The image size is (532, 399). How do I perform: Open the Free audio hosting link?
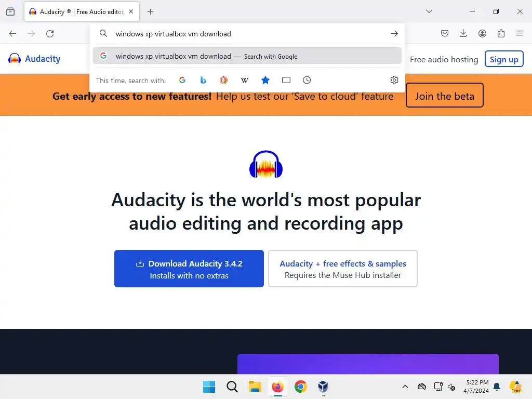point(444,59)
